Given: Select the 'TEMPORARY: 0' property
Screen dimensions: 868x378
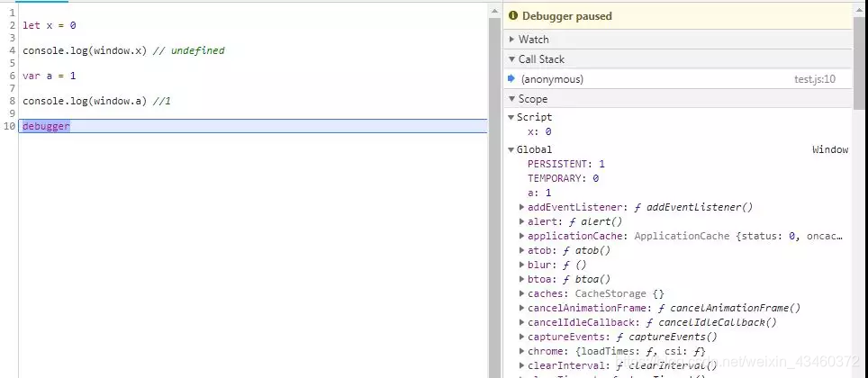Looking at the screenshot, I should 564,178.
